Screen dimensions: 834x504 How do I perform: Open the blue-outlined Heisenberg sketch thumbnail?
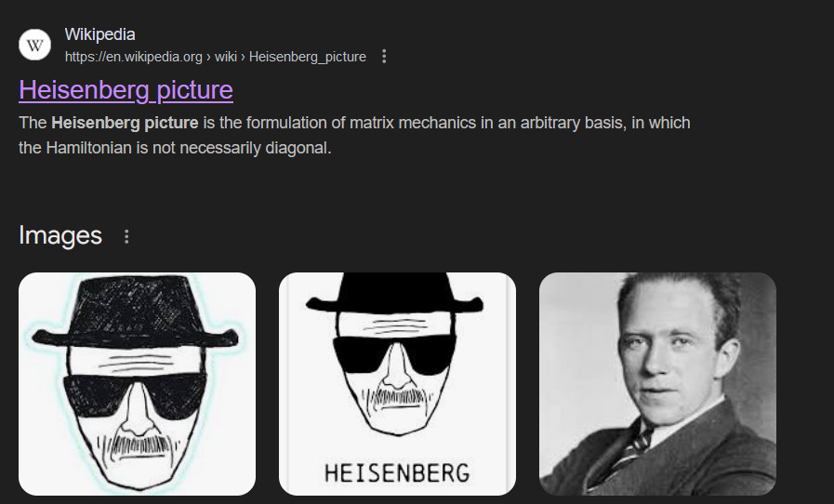(137, 383)
